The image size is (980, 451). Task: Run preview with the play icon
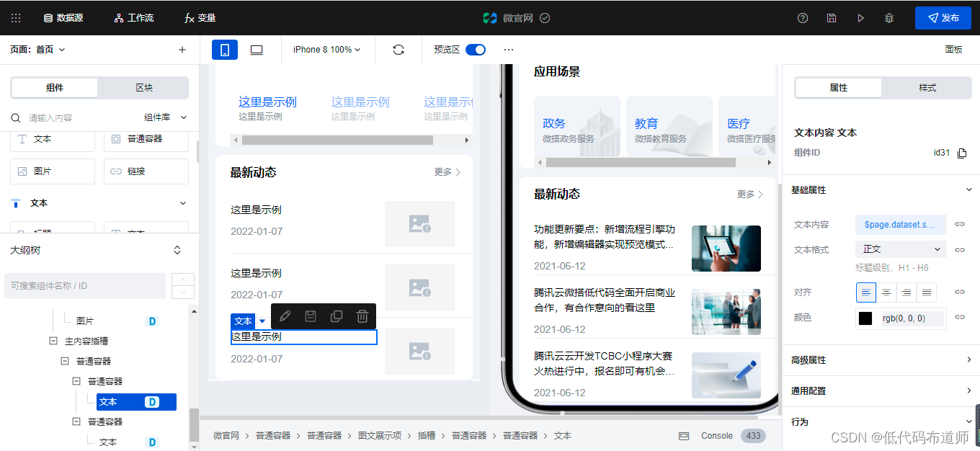pos(860,18)
